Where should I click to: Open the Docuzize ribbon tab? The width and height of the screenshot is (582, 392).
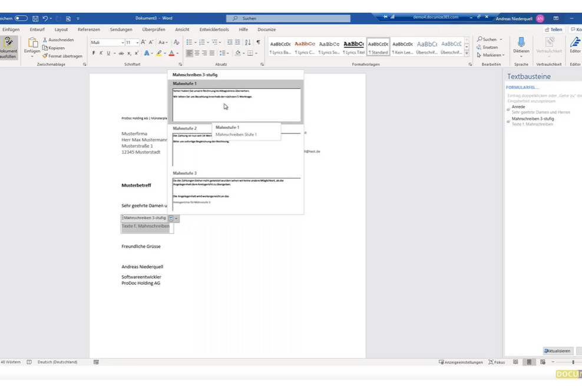[266, 29]
